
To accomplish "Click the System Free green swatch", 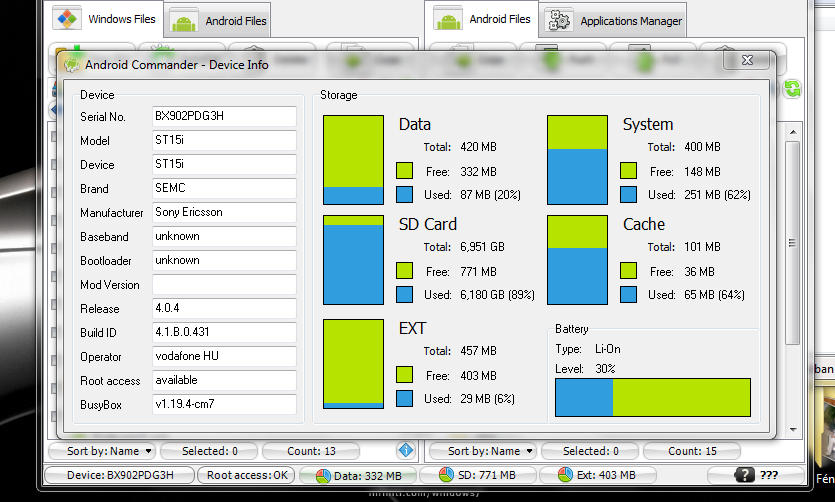I will 628,171.
